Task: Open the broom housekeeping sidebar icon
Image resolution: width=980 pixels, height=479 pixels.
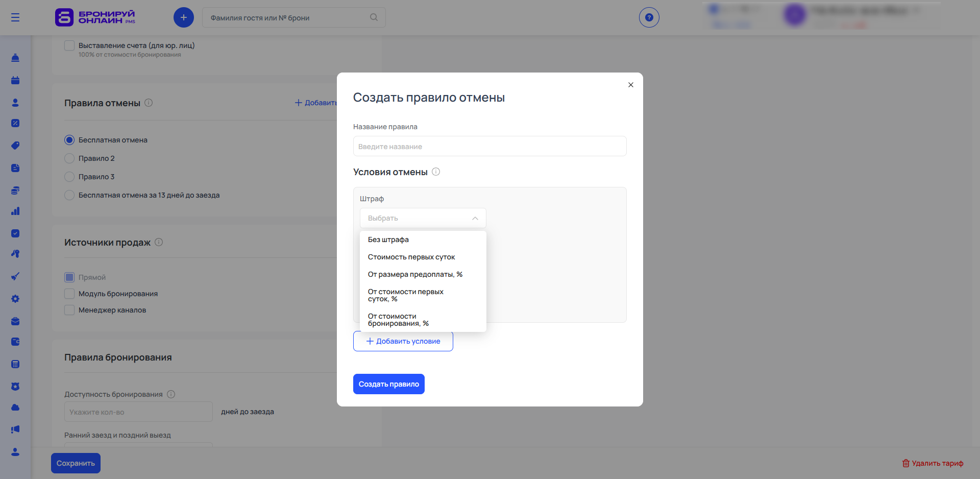Action: click(15, 276)
